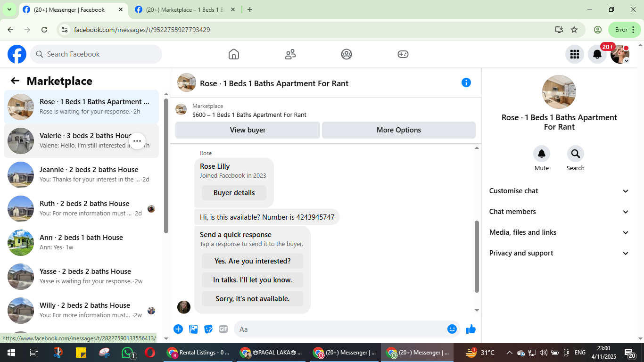Show hidden system tray icons
Screen dimensions: 644x362
510,353
